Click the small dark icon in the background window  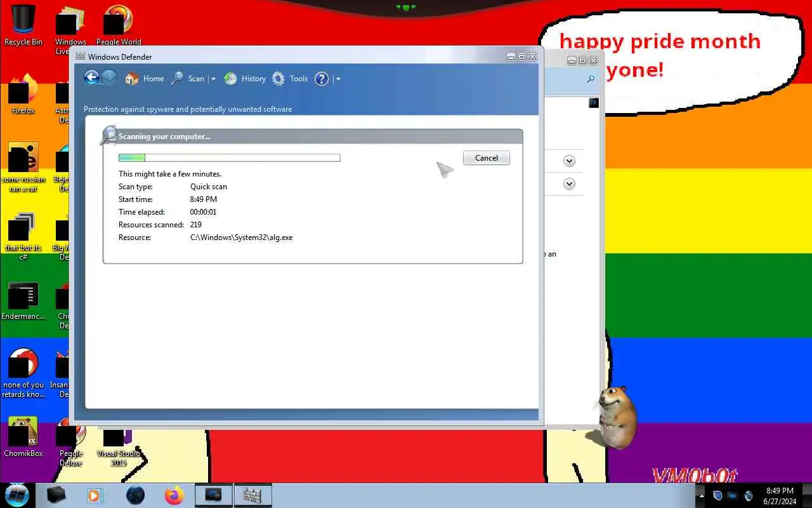[x=594, y=103]
